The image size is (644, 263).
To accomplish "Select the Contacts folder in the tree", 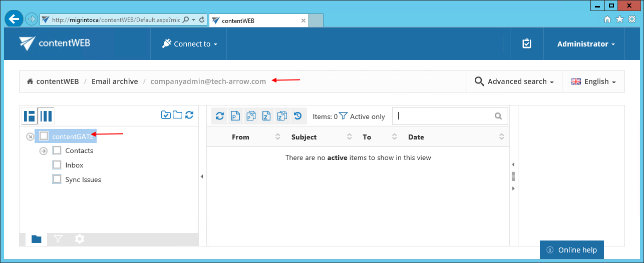I will coord(79,150).
